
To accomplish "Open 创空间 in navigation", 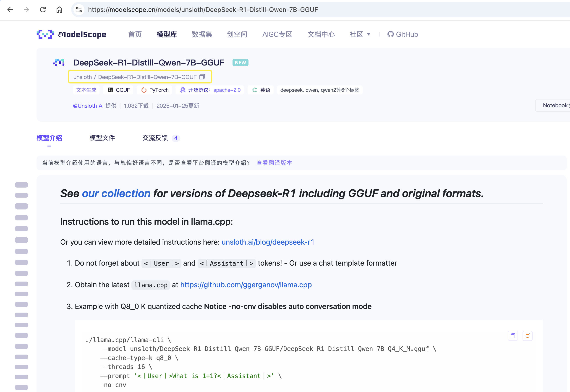I will 237,34.
